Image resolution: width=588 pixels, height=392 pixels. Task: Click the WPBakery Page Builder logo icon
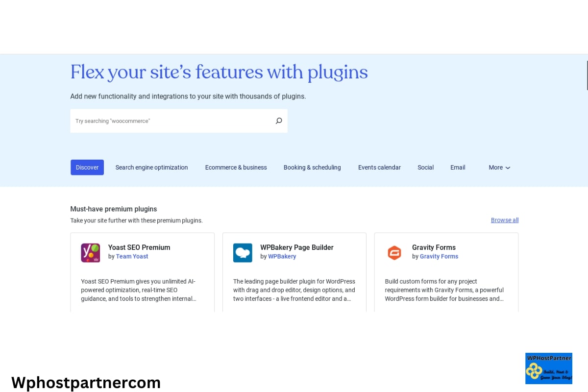243,252
